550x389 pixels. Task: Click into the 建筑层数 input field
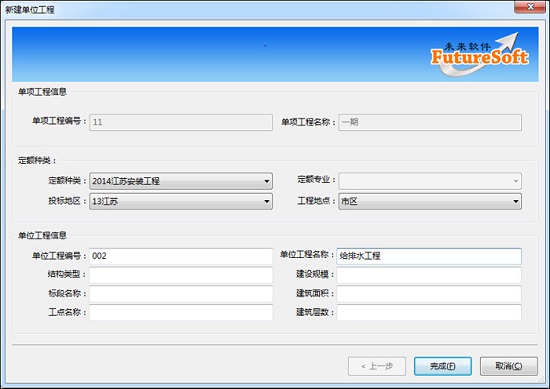pos(429,313)
